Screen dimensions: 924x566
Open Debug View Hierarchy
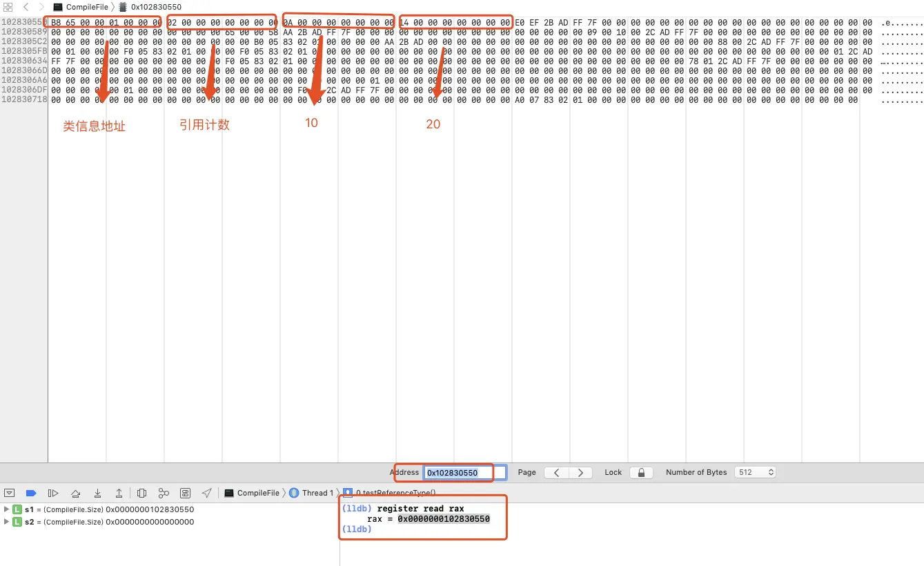click(141, 493)
